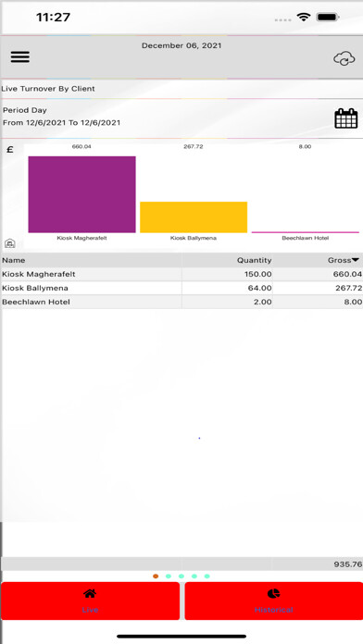
Task: Select the first orange page dot
Action: click(156, 576)
